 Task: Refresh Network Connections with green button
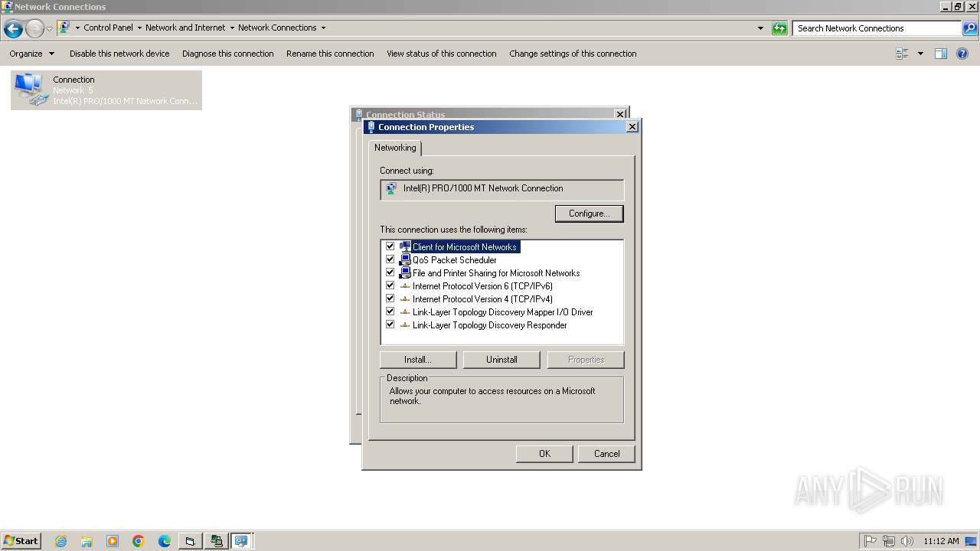click(x=779, y=28)
